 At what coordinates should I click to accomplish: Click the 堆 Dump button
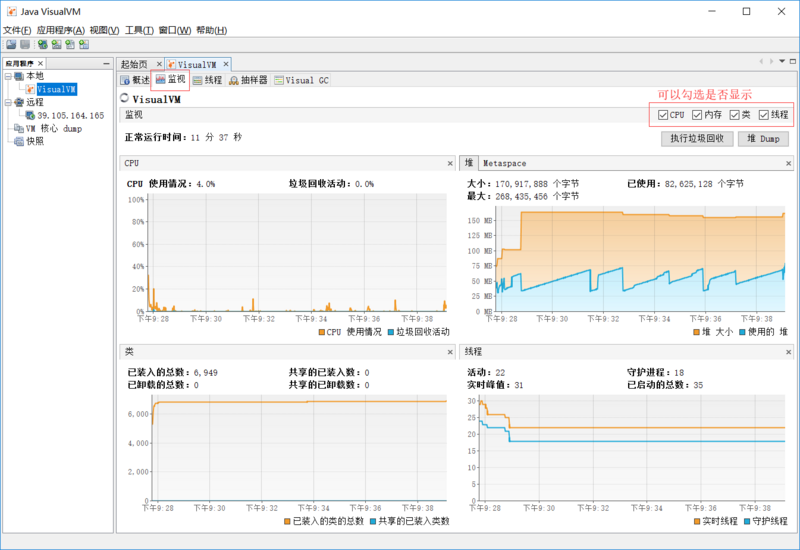click(763, 139)
